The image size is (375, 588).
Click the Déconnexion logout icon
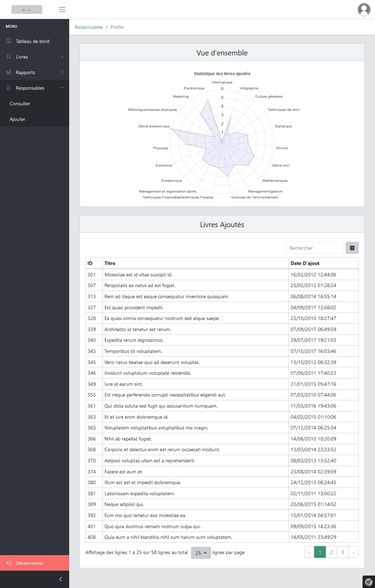9,563
